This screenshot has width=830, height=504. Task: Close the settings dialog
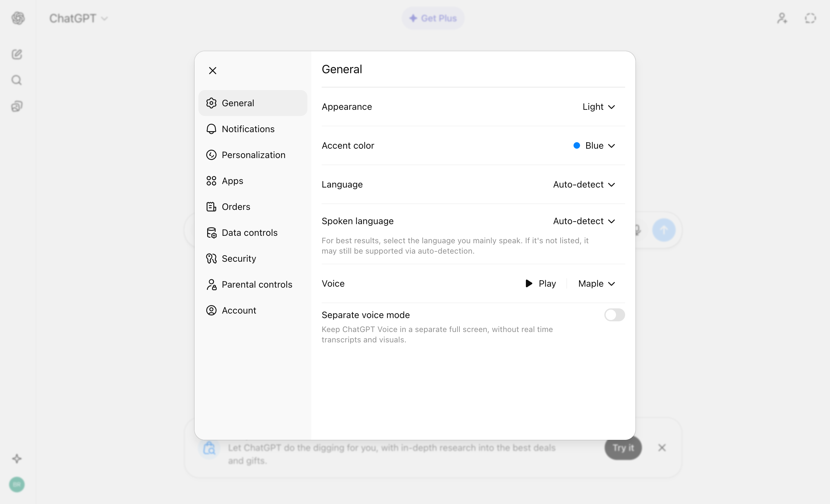[x=213, y=71]
